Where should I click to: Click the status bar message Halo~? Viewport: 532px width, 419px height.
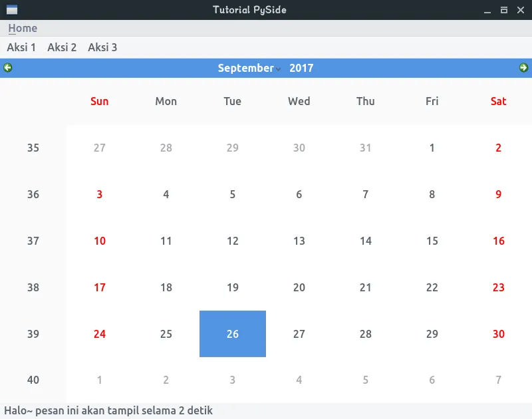[x=108, y=411]
